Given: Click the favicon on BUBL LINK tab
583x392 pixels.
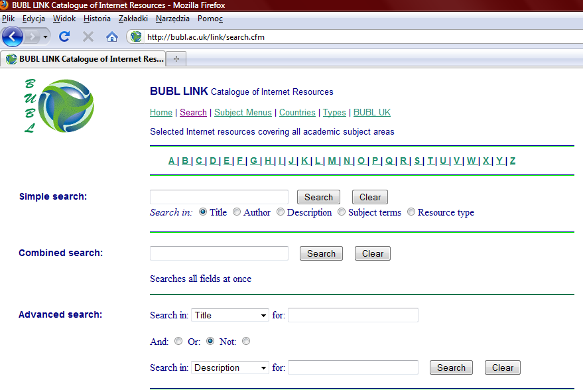Looking at the screenshot, I should 11,59.
